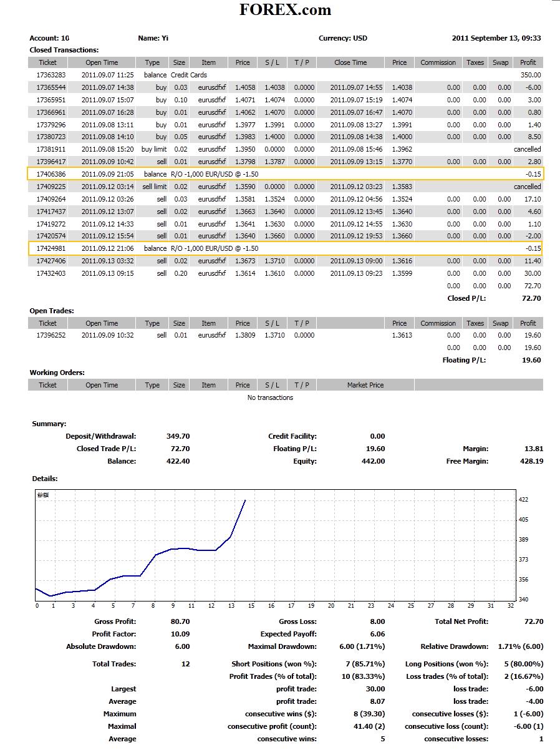Image resolution: width=560 pixels, height=755 pixels.
Task: Select the "Account: 10" text
Action: (x=49, y=38)
